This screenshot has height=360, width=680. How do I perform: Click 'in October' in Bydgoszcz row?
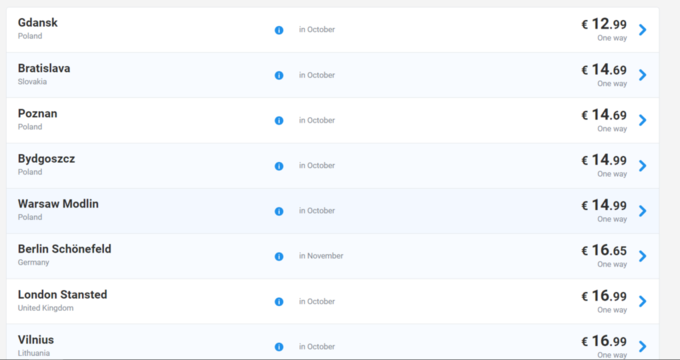(317, 165)
